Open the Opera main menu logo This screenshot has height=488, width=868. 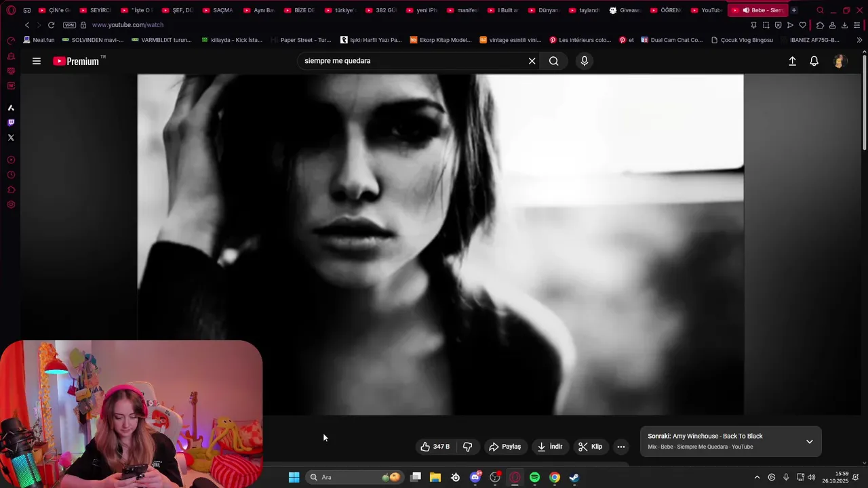tap(11, 10)
